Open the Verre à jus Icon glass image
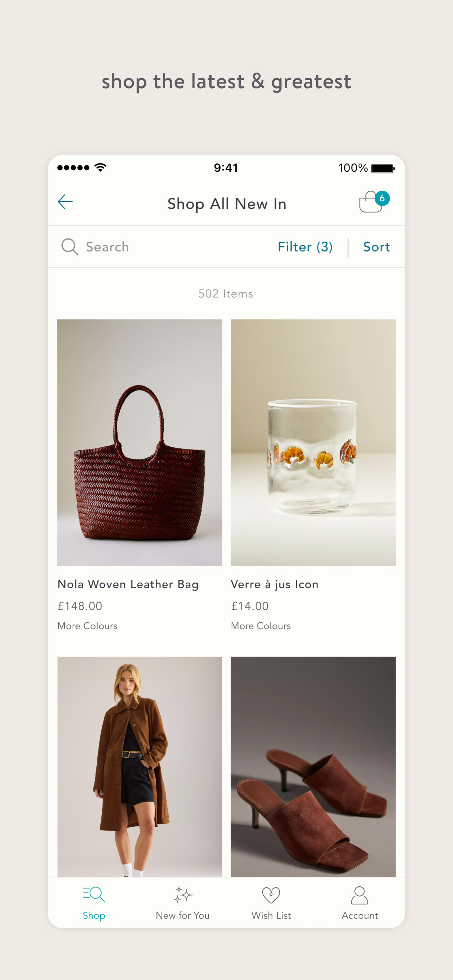The height and width of the screenshot is (980, 453). tap(313, 443)
